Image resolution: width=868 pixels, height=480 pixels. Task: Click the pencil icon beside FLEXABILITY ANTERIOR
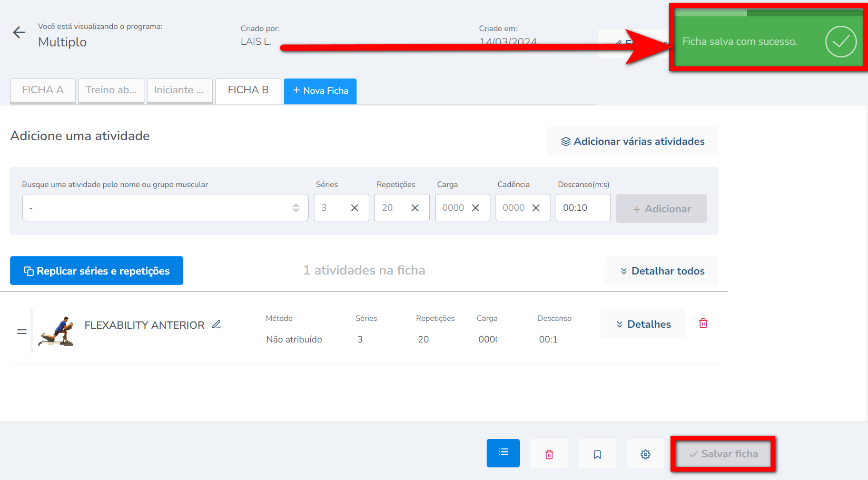(x=216, y=325)
